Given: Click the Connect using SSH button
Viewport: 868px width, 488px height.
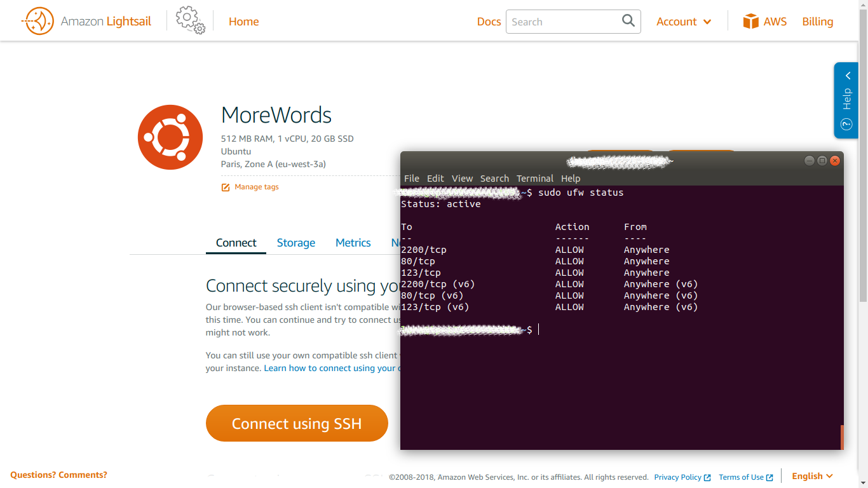Looking at the screenshot, I should pyautogui.click(x=297, y=423).
